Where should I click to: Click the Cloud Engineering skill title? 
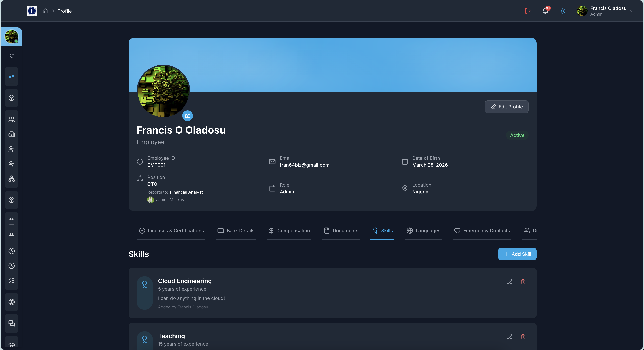click(185, 281)
